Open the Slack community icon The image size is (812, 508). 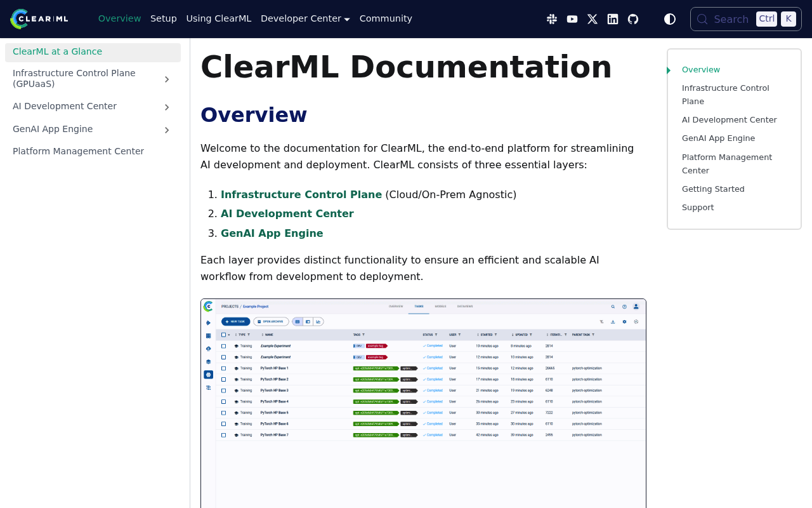coord(552,19)
